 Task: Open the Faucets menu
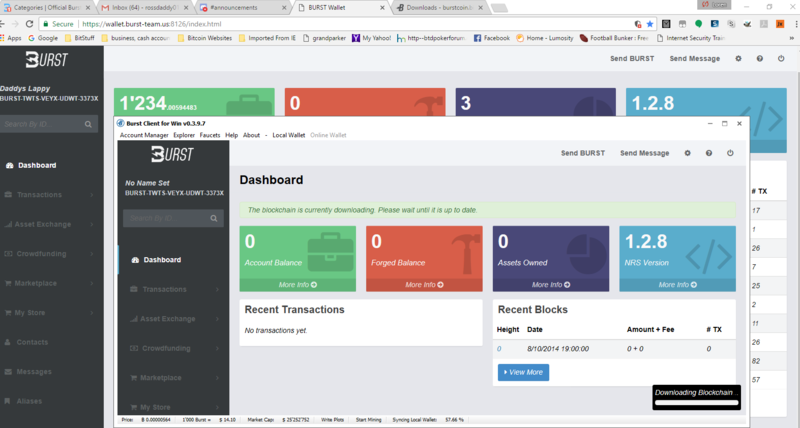(210, 134)
